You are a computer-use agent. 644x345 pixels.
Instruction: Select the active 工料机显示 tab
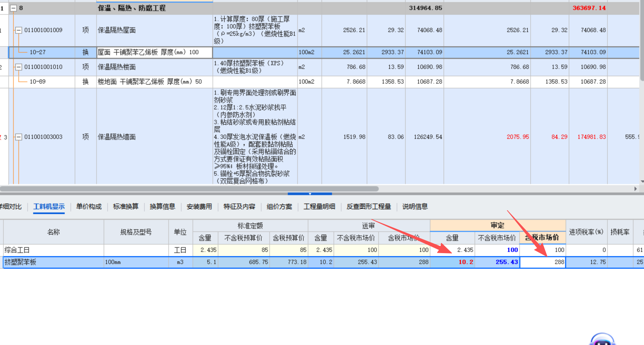pyautogui.click(x=48, y=207)
